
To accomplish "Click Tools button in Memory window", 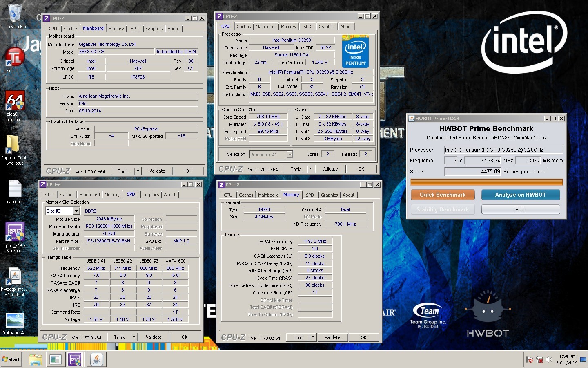I will [298, 337].
